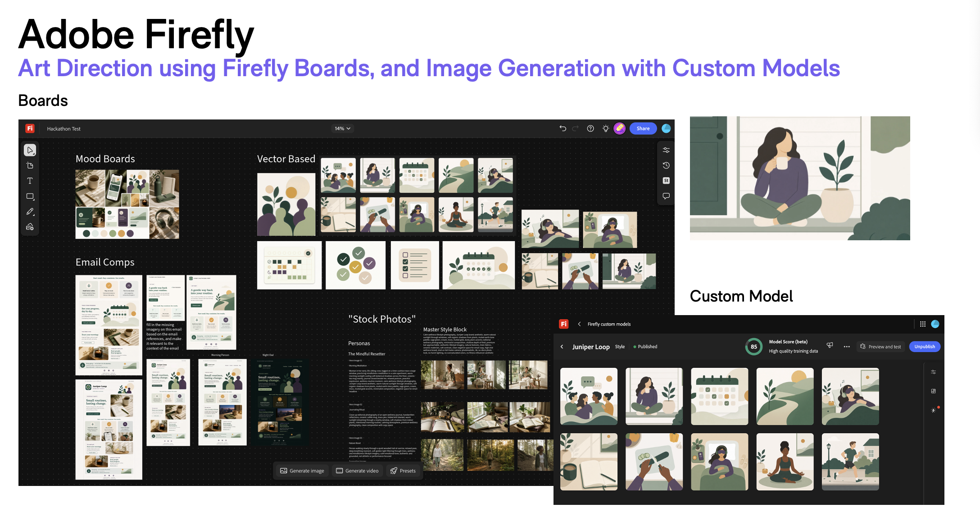Open the Presets button
Viewport: 980px width, 513px height.
(403, 471)
